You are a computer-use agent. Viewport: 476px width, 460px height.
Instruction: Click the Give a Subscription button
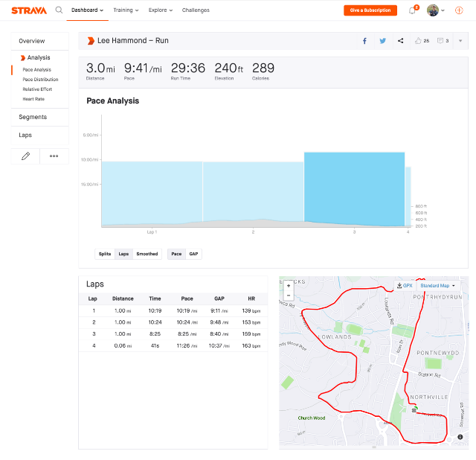[x=370, y=10]
